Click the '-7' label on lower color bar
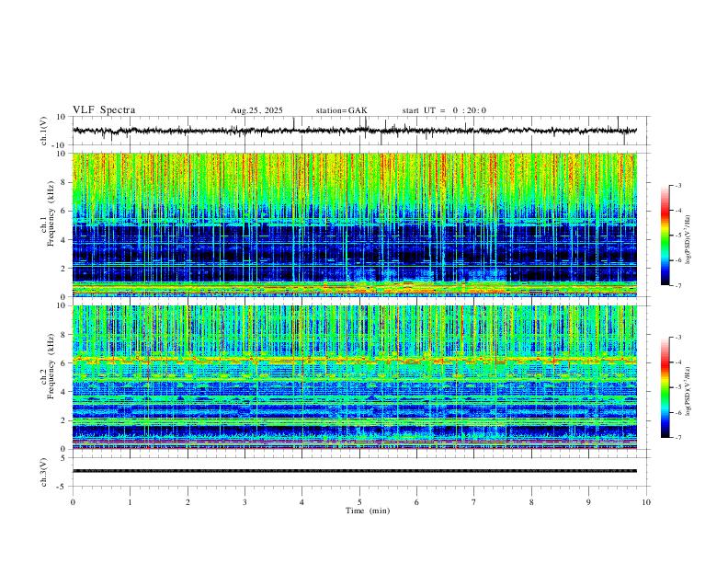728x563 pixels. [677, 438]
